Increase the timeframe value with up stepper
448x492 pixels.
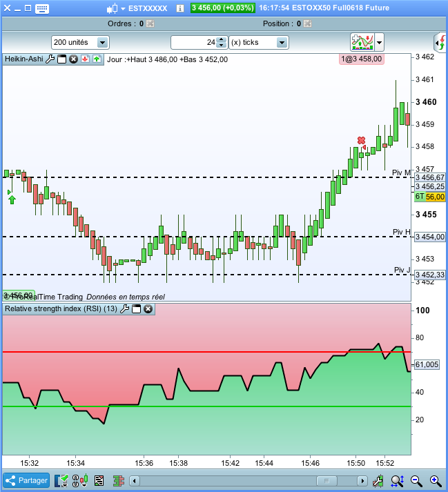pyautogui.click(x=222, y=39)
